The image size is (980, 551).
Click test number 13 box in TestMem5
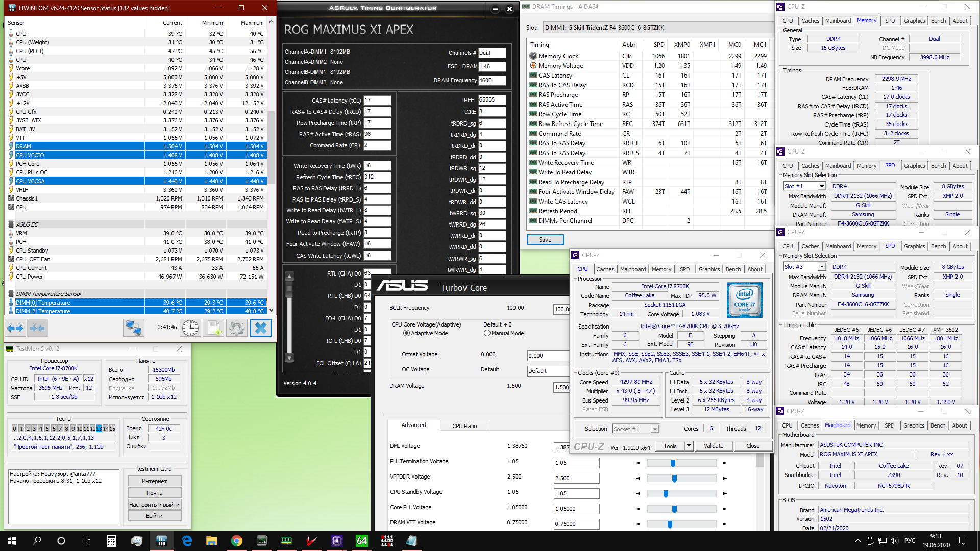tap(99, 429)
